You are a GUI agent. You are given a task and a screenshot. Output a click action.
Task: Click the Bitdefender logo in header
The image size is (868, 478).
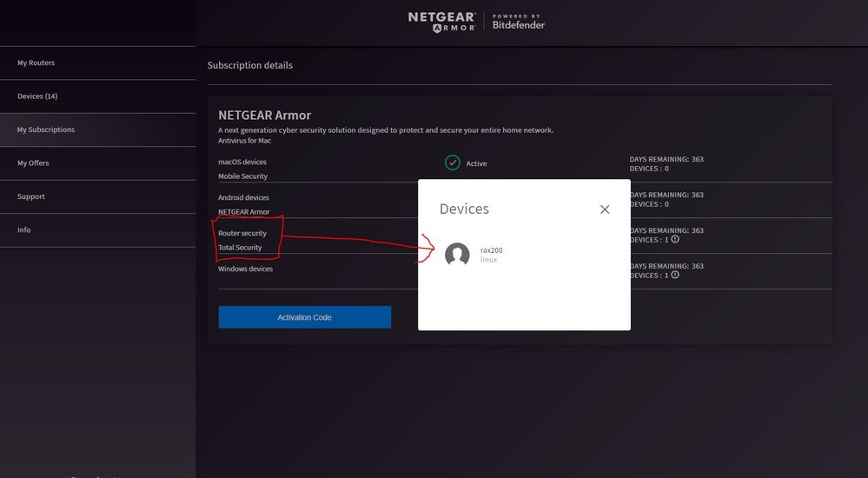519,22
